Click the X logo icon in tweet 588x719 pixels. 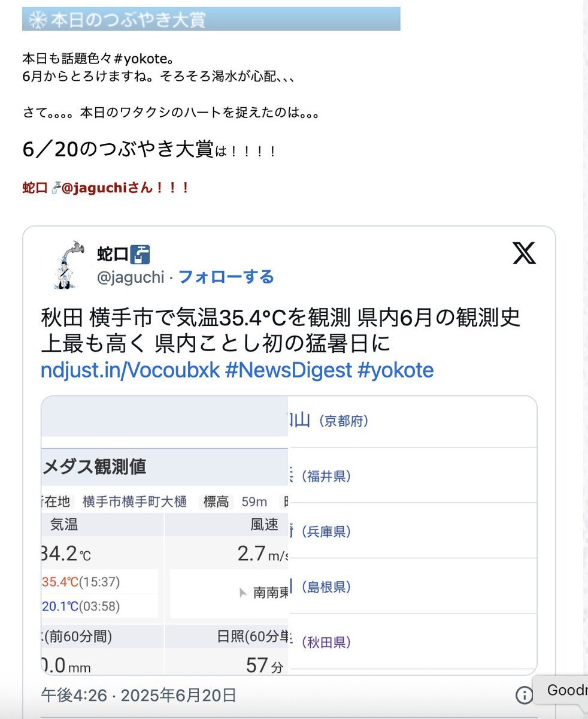(x=525, y=254)
